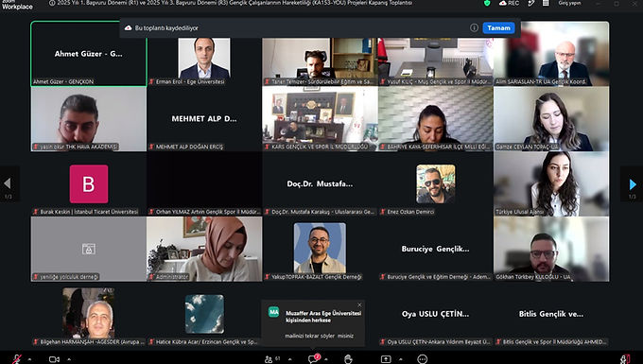This screenshot has width=643, height=364.
Task: Open video options arrow next to camera
Action: [69, 359]
